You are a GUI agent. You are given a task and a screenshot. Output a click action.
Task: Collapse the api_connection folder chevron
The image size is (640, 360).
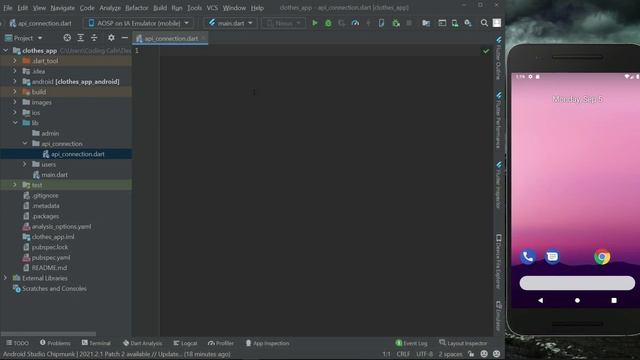pos(25,143)
